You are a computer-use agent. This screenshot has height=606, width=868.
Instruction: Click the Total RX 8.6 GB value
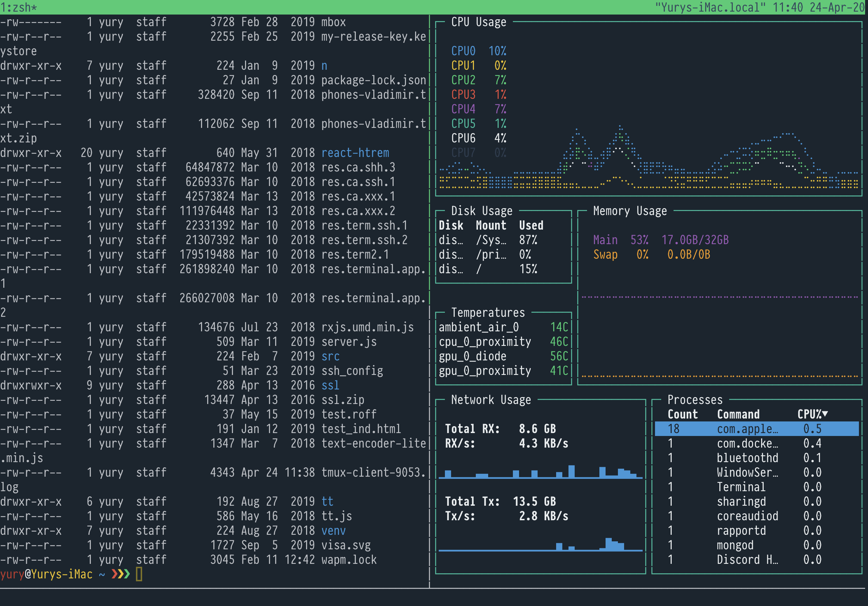coord(537,429)
